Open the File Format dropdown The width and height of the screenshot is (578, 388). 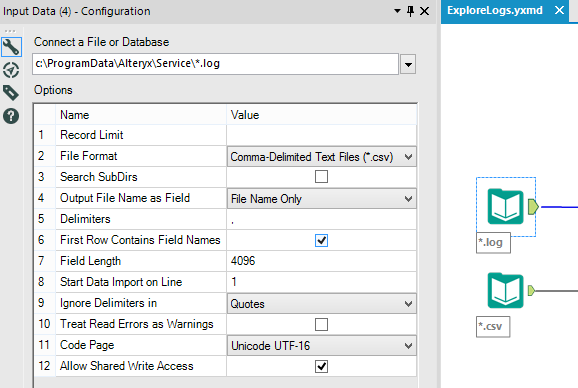tap(321, 157)
